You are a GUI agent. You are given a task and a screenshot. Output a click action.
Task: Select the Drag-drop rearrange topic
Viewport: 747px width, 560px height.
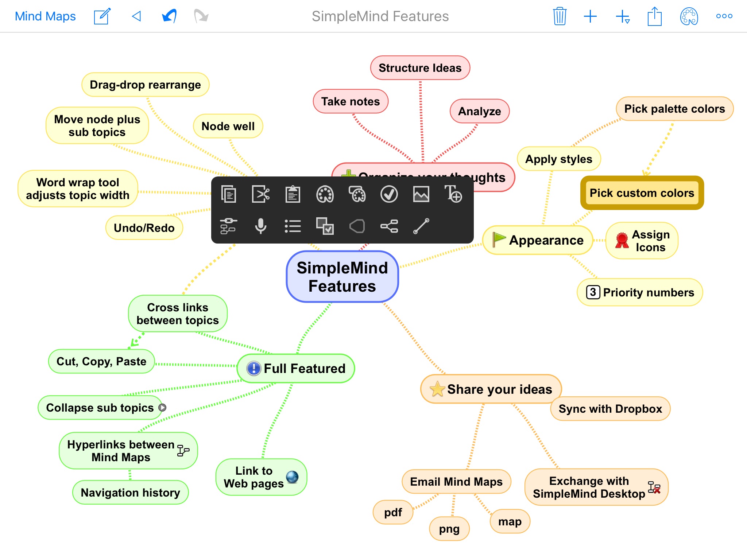click(145, 85)
